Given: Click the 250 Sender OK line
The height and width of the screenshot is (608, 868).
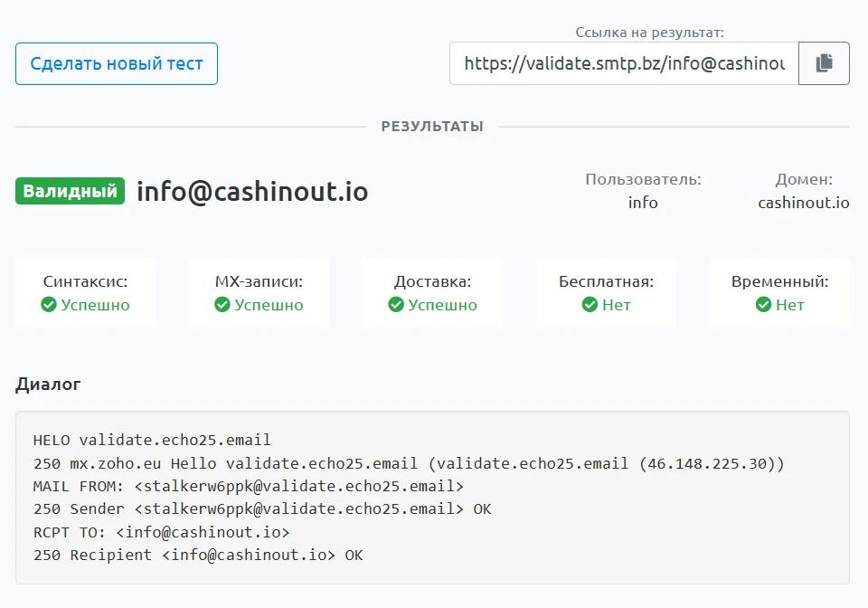Looking at the screenshot, I should [262, 509].
